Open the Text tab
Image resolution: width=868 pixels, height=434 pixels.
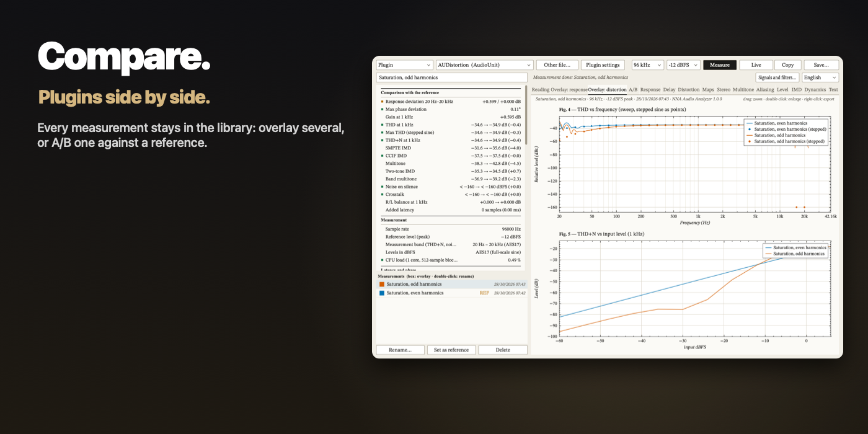tap(833, 90)
